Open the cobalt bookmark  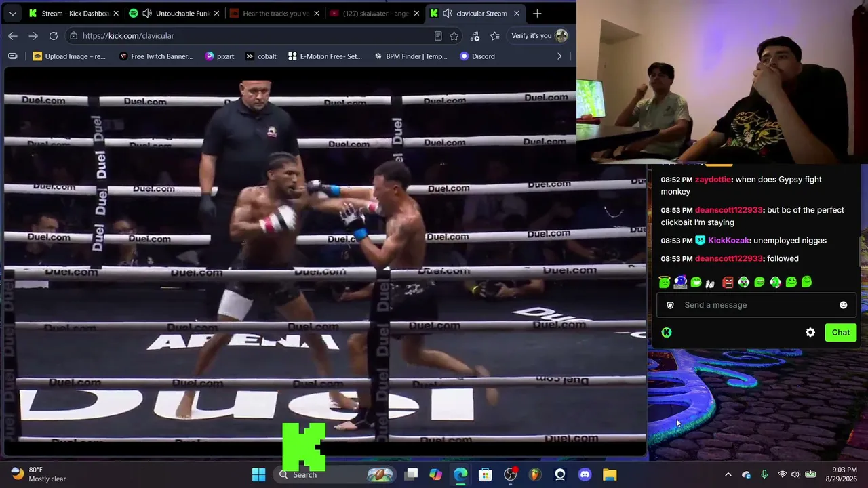261,56
